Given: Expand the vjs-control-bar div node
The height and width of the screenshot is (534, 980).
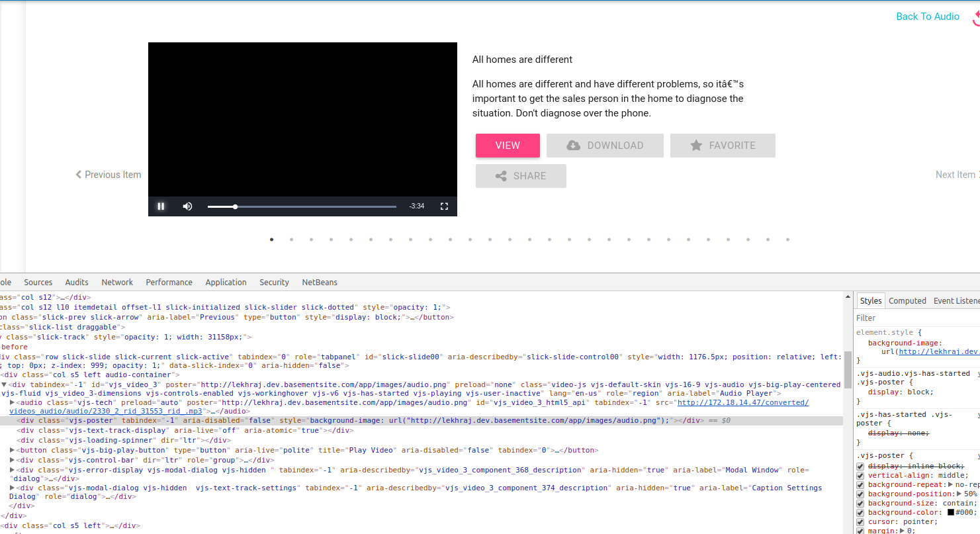Looking at the screenshot, I should click(x=12, y=459).
